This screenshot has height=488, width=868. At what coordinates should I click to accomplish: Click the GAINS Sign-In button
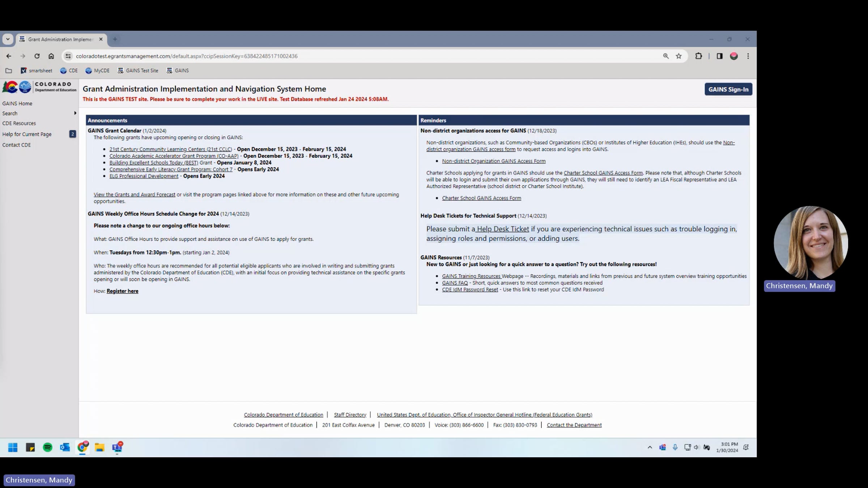(x=728, y=89)
